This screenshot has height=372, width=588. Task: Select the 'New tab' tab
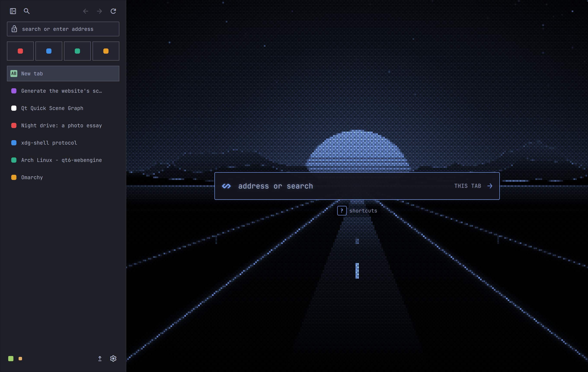coord(63,74)
